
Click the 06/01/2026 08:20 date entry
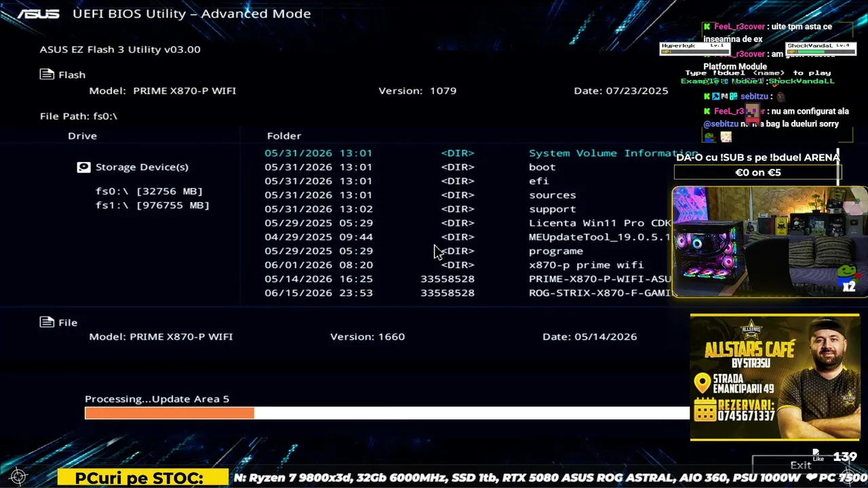coord(318,265)
